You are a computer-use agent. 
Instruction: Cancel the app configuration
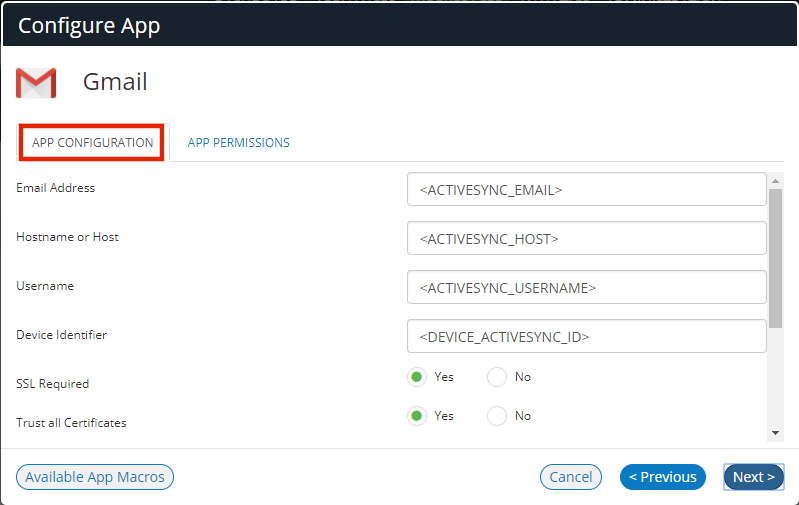click(x=571, y=477)
